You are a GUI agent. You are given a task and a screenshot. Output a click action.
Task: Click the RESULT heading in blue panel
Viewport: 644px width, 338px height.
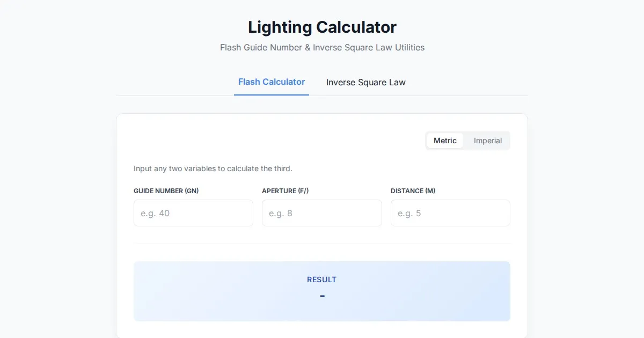click(x=322, y=280)
